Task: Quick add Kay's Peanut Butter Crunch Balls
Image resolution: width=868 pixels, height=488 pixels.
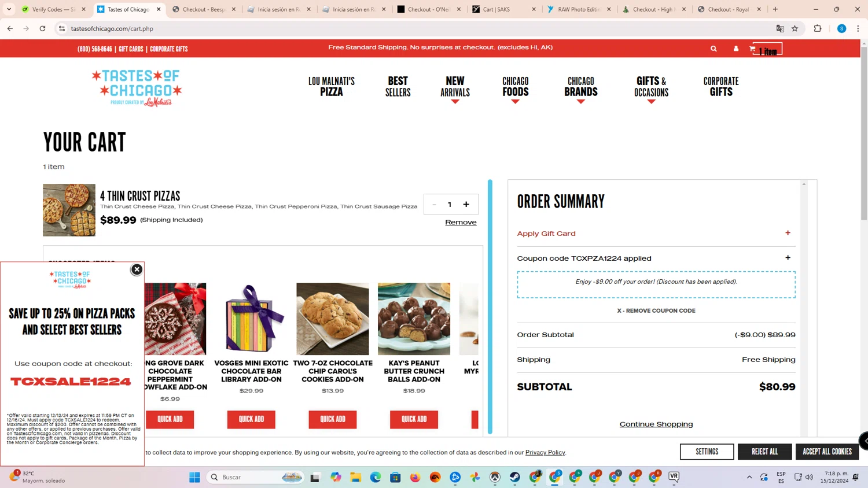Action: 414,419
